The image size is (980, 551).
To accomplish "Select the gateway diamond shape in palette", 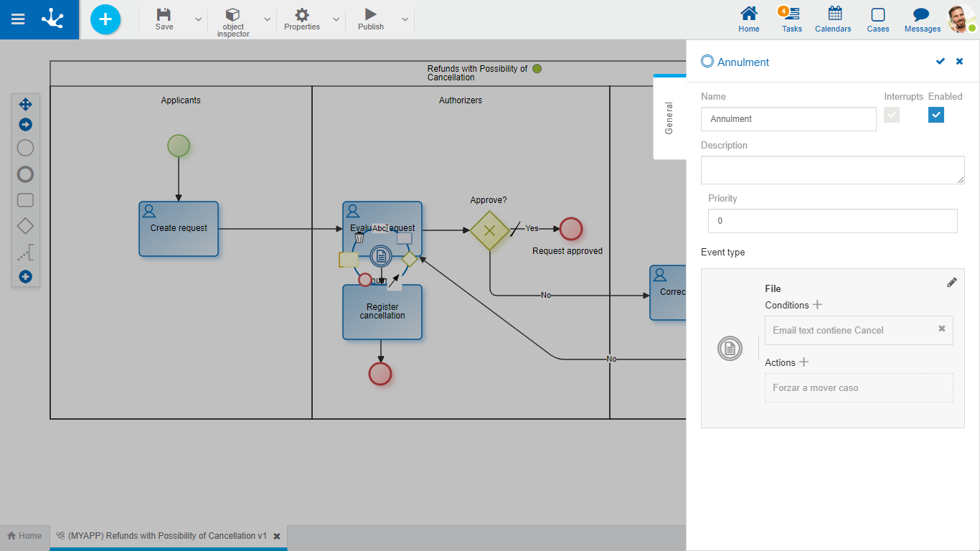I will click(x=25, y=227).
